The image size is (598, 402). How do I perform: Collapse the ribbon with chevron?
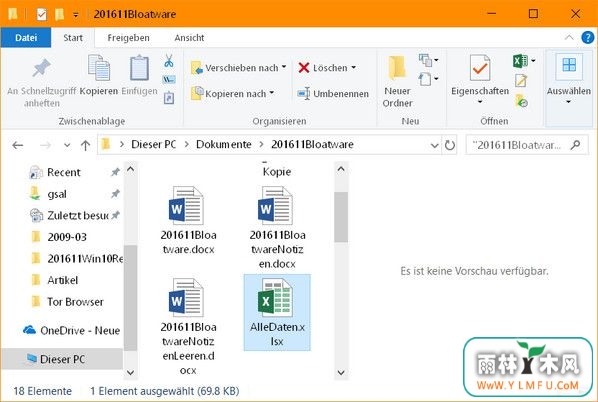(x=569, y=37)
